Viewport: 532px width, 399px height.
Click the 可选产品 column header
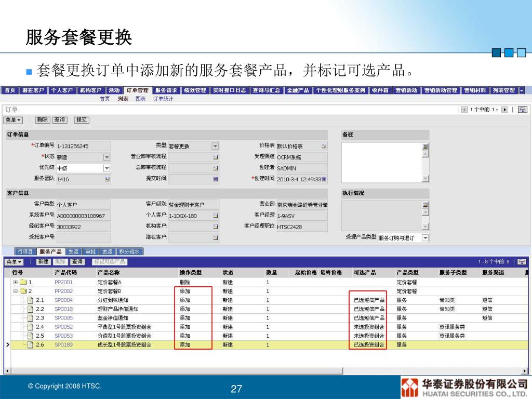tap(365, 272)
